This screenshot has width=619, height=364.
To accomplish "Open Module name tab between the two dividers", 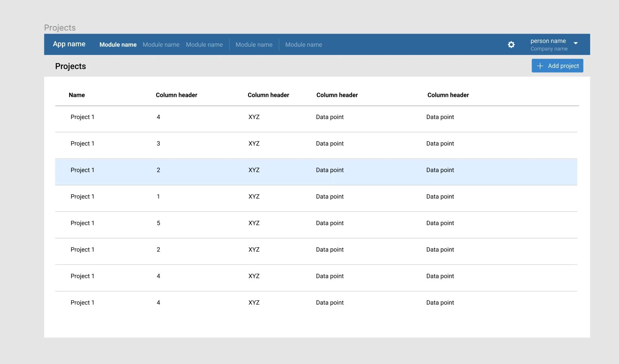I will (x=254, y=45).
